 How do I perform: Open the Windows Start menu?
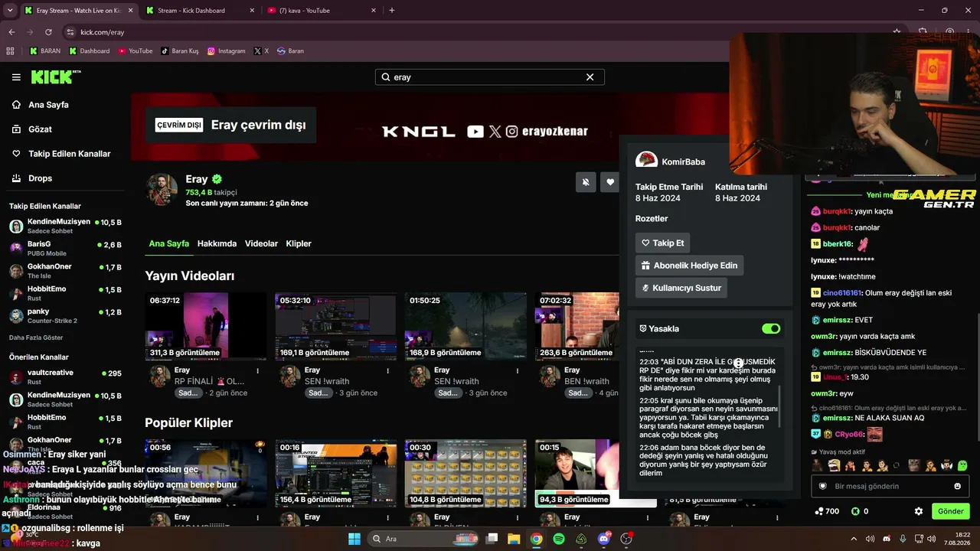(x=354, y=539)
